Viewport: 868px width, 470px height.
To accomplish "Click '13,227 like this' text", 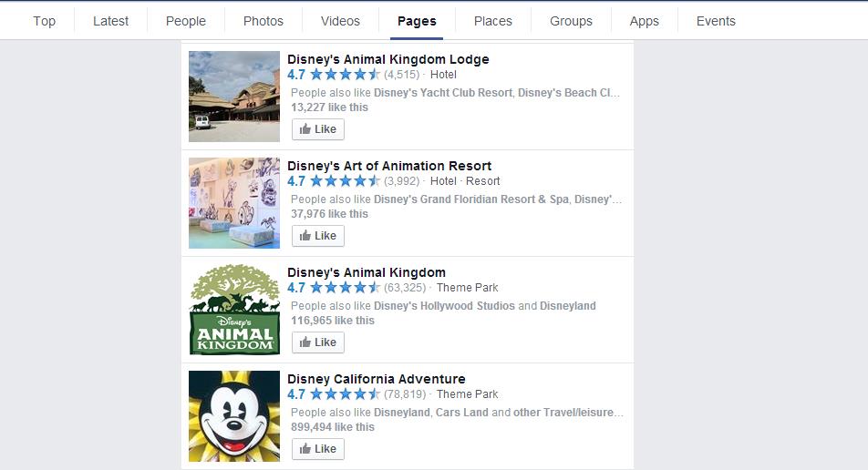I will [329, 107].
